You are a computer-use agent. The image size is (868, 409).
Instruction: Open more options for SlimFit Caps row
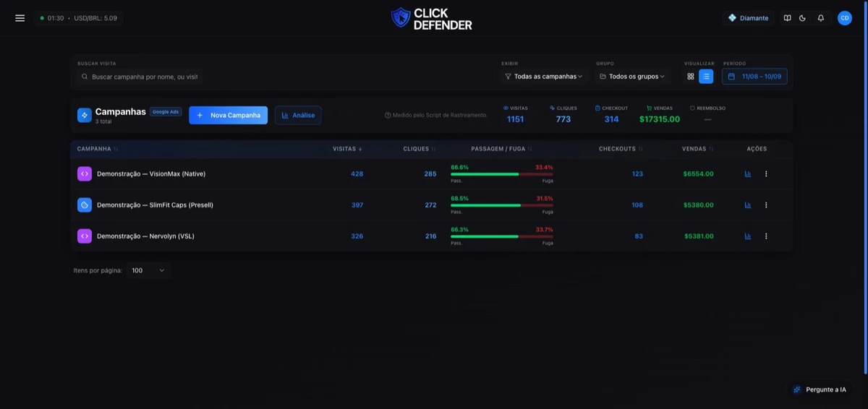coord(766,205)
